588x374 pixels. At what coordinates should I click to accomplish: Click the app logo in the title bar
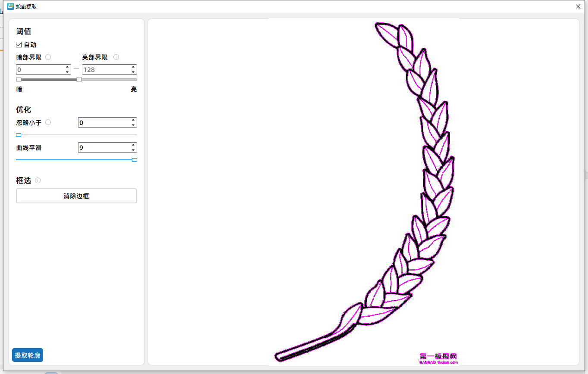tap(10, 6)
